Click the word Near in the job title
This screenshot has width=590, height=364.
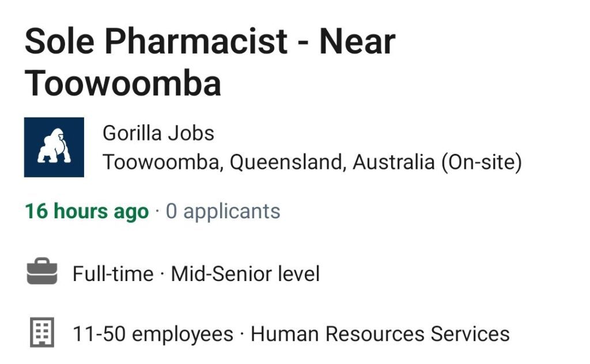click(x=357, y=41)
